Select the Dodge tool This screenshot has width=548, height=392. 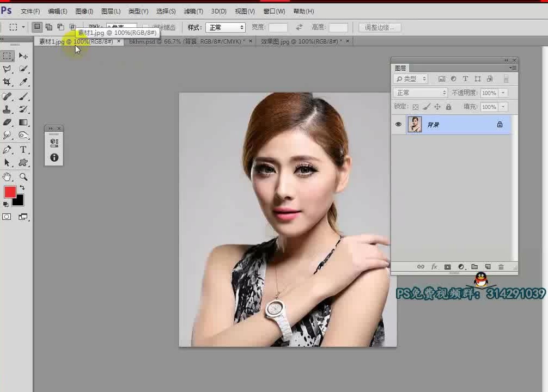click(x=7, y=135)
